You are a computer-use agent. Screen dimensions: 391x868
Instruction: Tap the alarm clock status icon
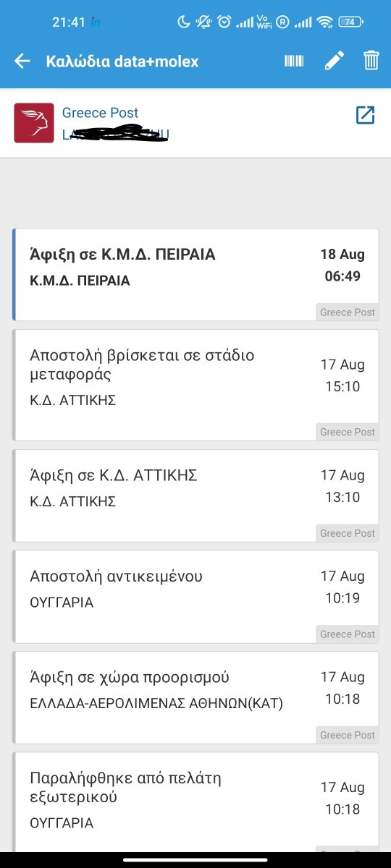pyautogui.click(x=224, y=22)
